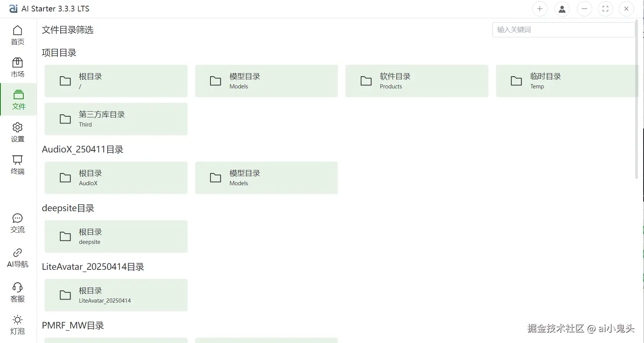
Task: Open the 软件目录 Products folder
Action: pos(416,81)
